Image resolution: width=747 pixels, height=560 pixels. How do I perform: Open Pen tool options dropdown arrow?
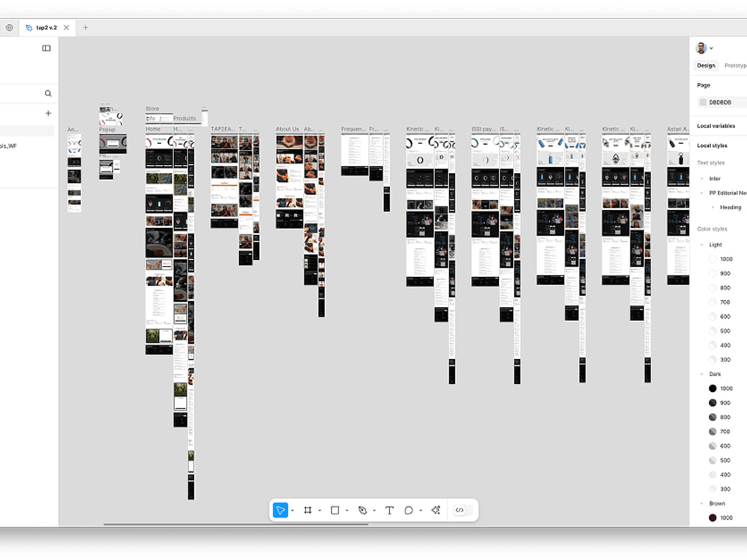click(374, 511)
